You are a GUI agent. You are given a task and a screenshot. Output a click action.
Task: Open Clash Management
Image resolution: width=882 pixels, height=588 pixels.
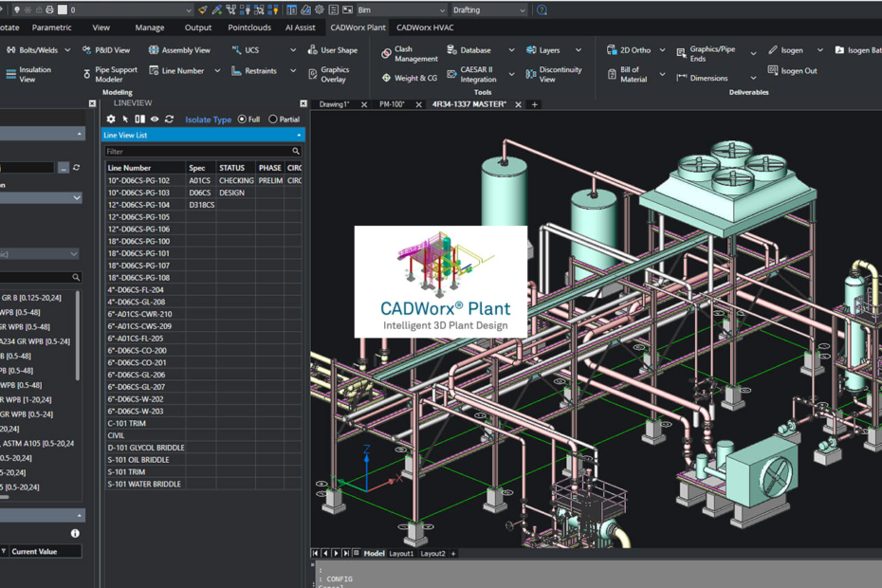click(409, 54)
